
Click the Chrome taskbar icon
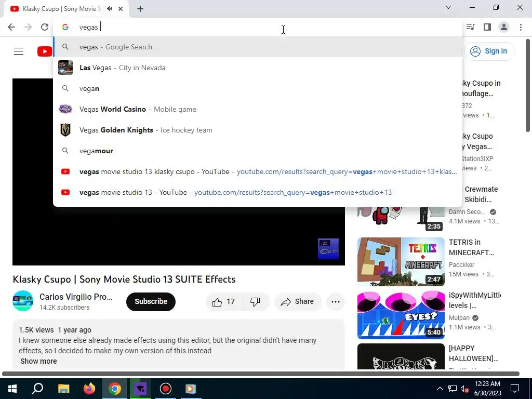115,389
